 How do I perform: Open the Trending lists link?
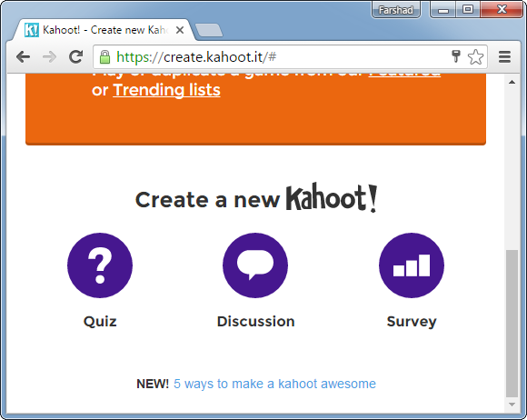(x=166, y=90)
